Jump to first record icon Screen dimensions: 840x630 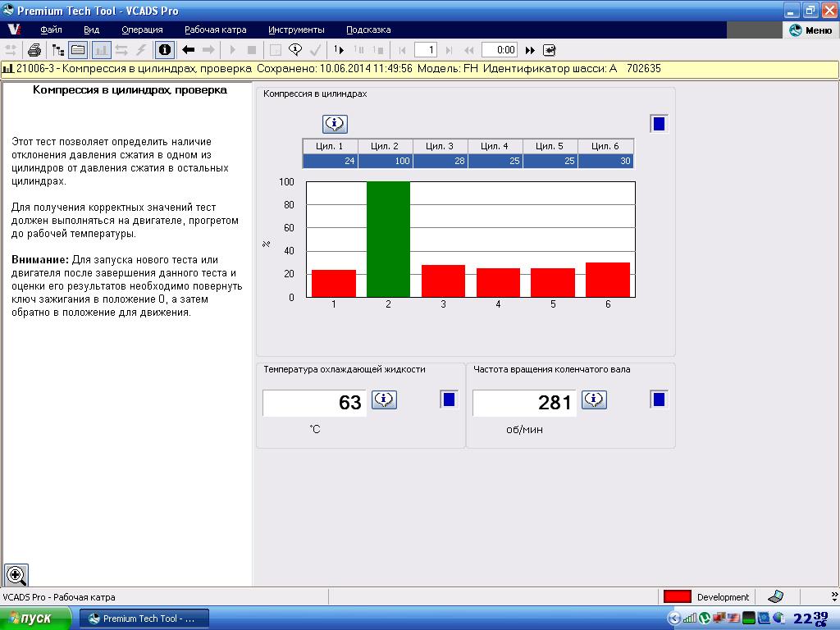(x=402, y=50)
